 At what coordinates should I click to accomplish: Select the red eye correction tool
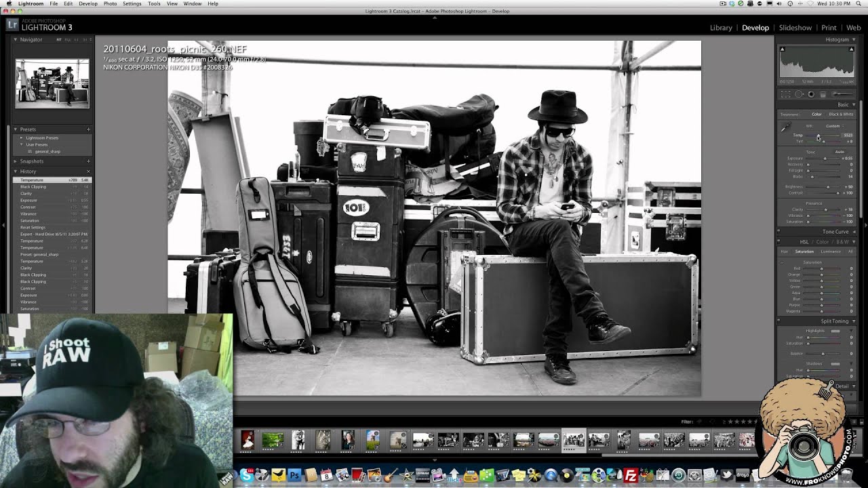[x=811, y=94]
